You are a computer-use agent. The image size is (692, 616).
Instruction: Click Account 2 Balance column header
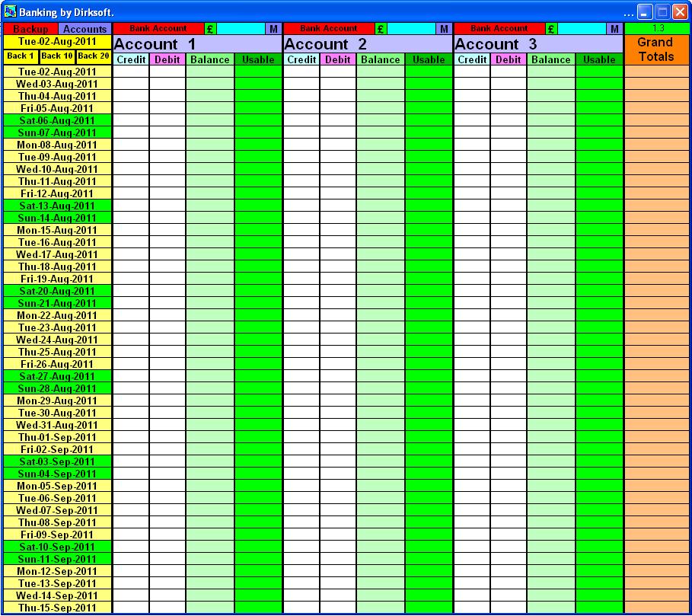click(x=380, y=59)
